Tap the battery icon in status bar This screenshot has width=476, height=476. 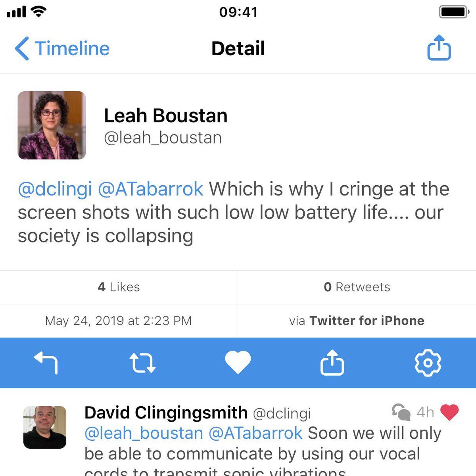[454, 12]
